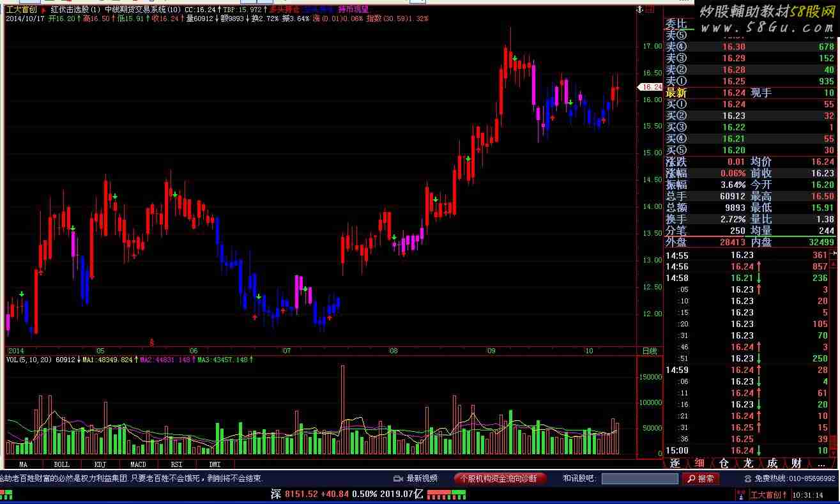Click the 07 month marker on the time axis
The height and width of the screenshot is (504, 840).
coord(287,351)
